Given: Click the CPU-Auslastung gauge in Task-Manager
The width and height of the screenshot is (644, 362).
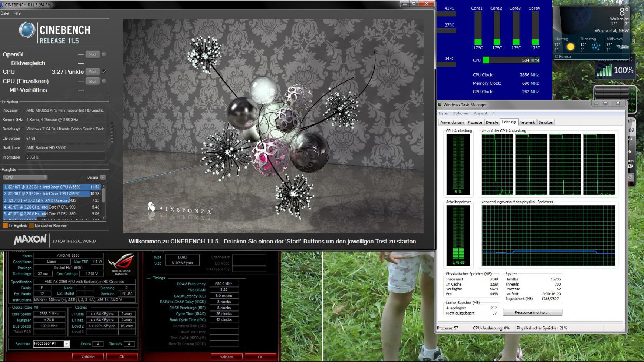Looking at the screenshot, I should pos(458,164).
